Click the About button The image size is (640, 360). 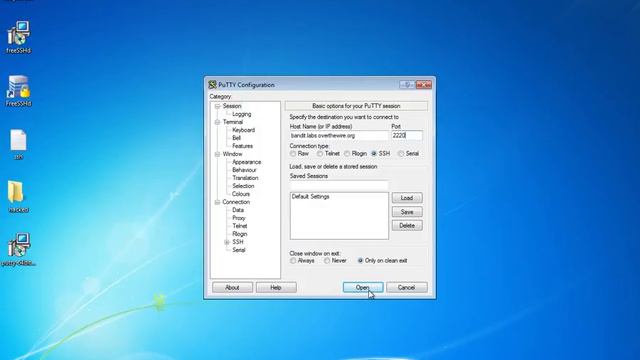click(232, 288)
